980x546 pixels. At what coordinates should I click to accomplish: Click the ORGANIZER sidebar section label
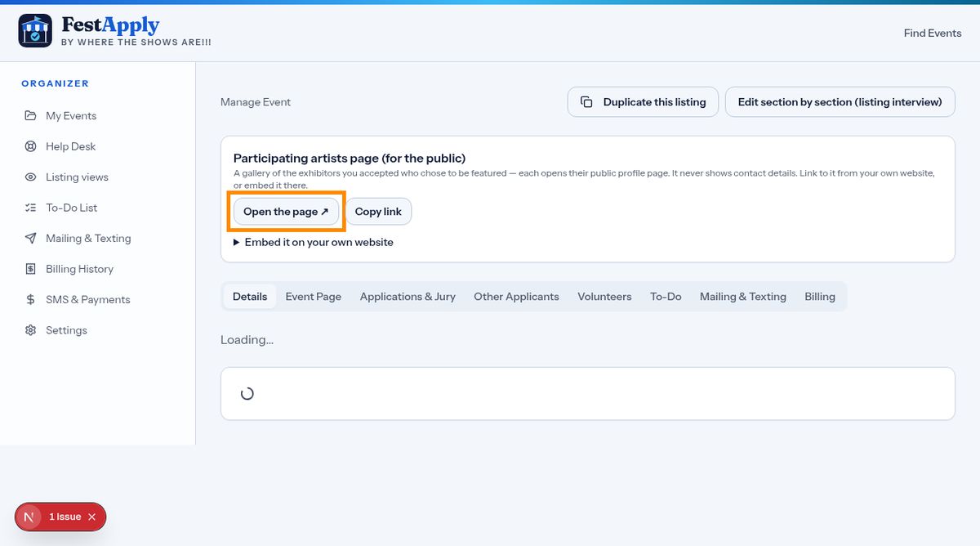click(x=56, y=83)
